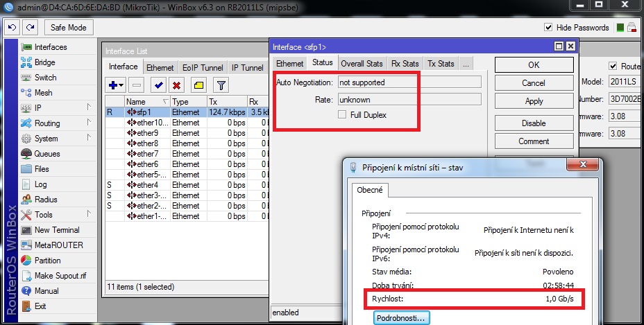This screenshot has width=644, height=325.
Task: Click the yellow comment note button
Action: tap(198, 85)
